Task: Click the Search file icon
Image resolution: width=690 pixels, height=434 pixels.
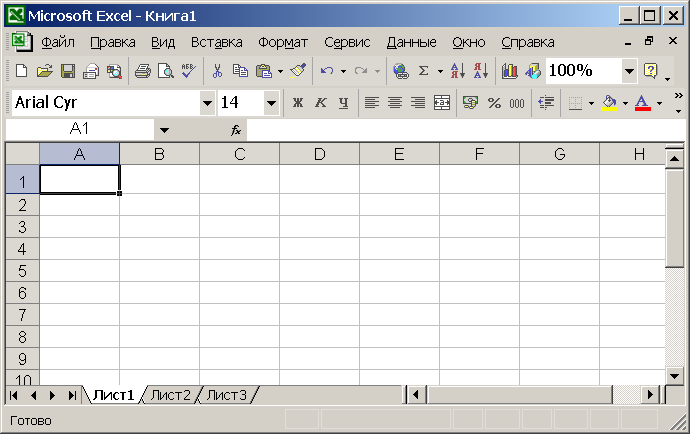Action: (114, 70)
